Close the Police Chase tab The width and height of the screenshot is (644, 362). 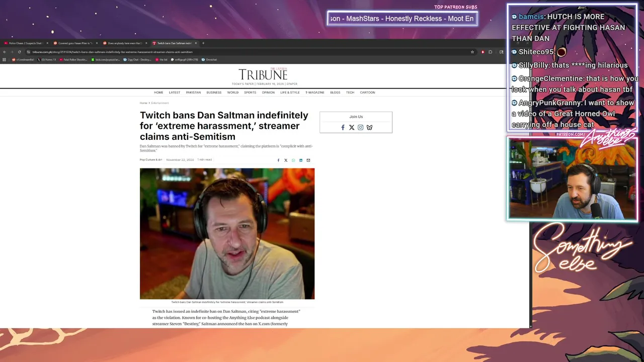[47, 43]
